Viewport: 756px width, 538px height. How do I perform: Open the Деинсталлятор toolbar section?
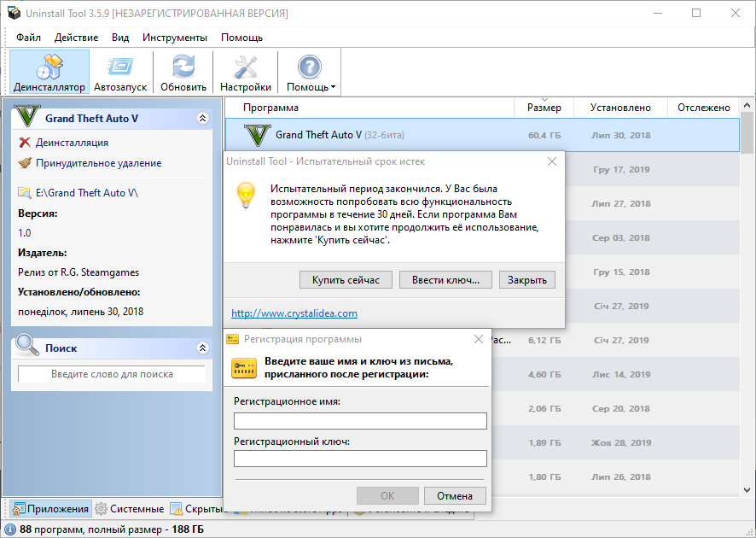(x=49, y=72)
